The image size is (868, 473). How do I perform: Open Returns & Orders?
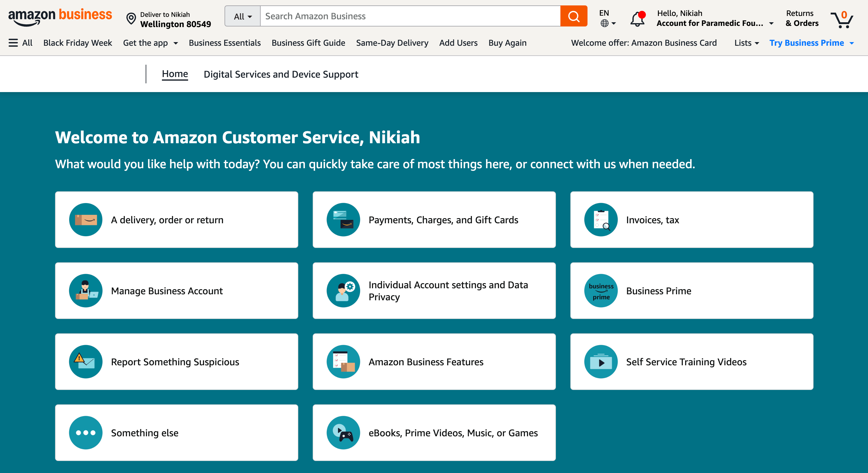[x=802, y=18]
